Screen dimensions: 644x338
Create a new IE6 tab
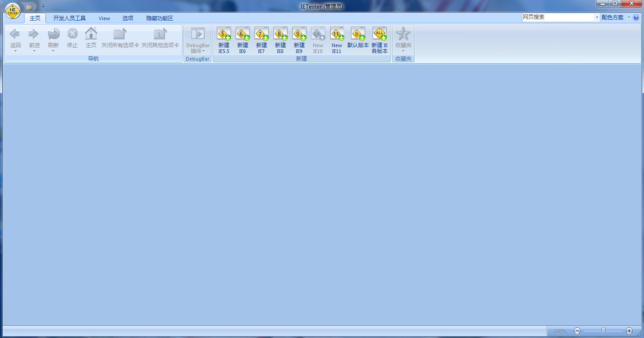tap(243, 40)
